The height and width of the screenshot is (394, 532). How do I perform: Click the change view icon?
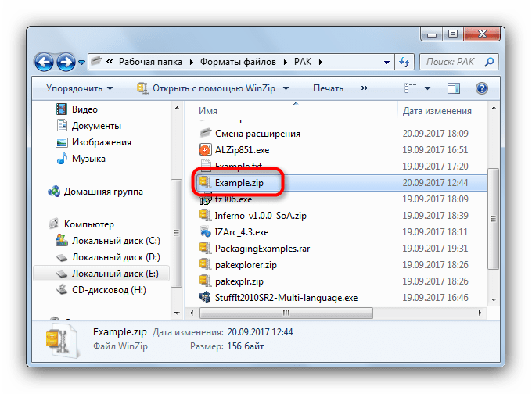411,88
